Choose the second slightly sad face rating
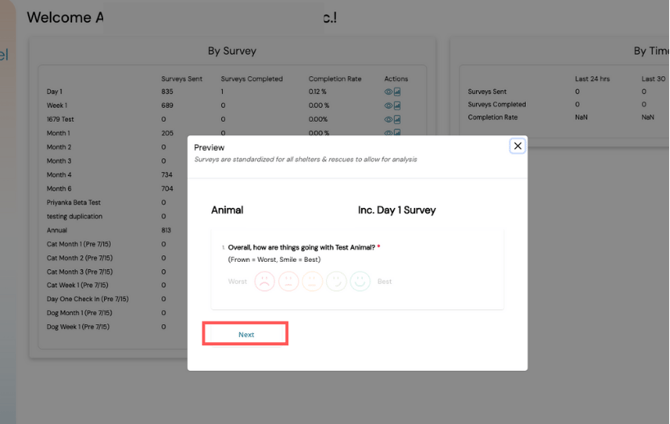 tap(288, 282)
